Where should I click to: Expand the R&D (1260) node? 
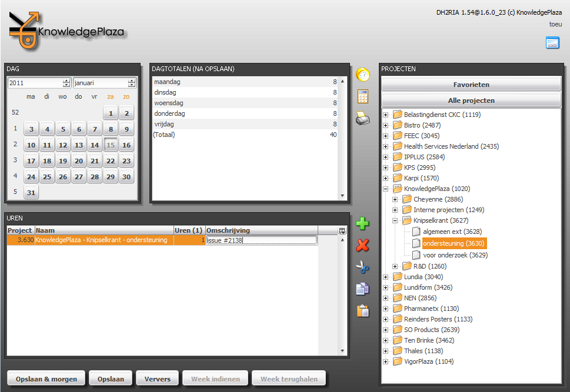tap(395, 266)
